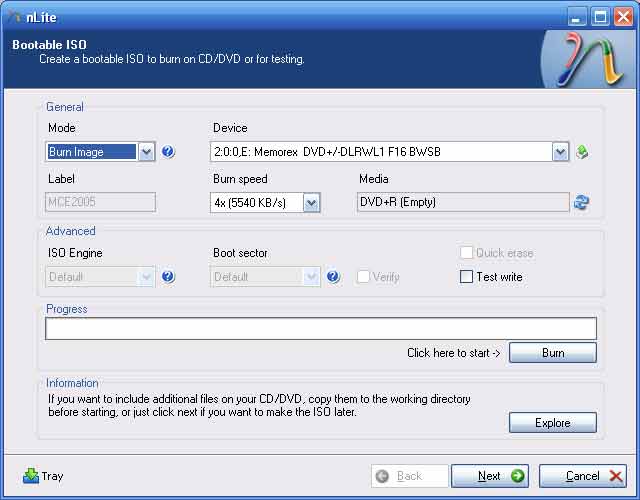Click the help icon next to Mode

[x=168, y=152]
